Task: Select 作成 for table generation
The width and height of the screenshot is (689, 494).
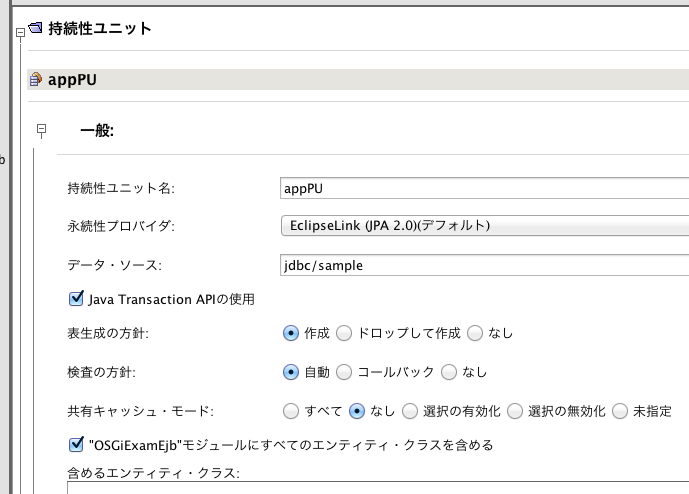Action: [x=291, y=332]
